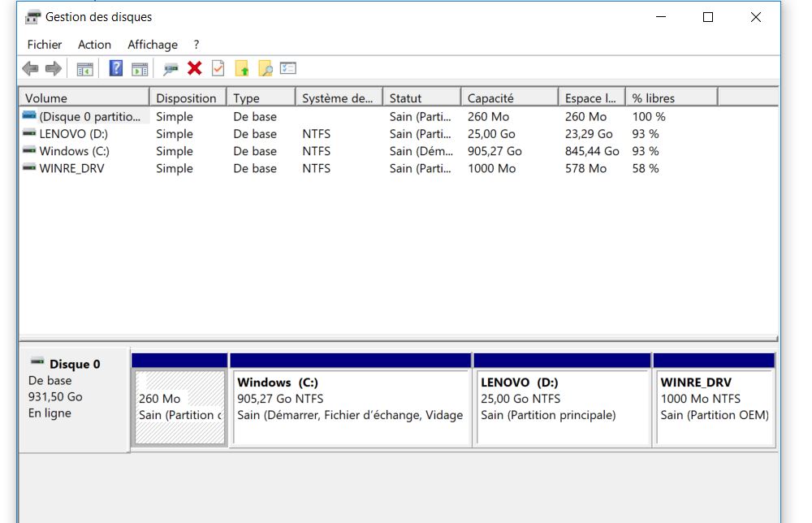Click the Sain (Dém... status cell
812x523 pixels.
click(x=421, y=151)
